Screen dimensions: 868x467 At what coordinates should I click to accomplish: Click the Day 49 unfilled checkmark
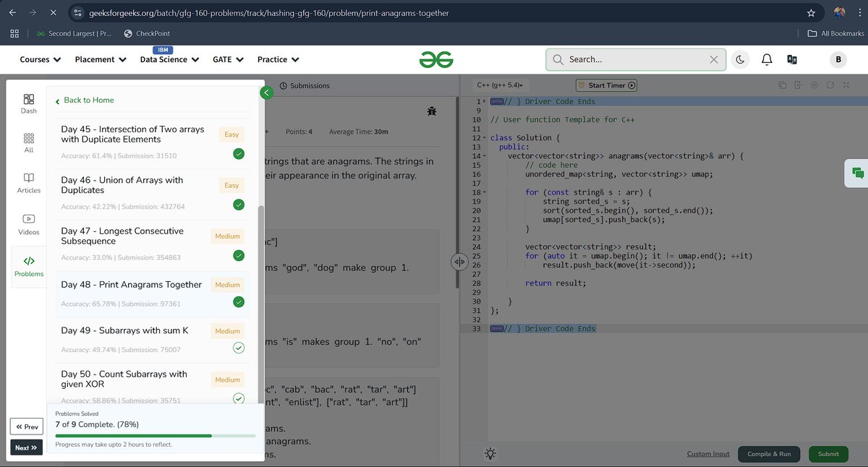239,348
